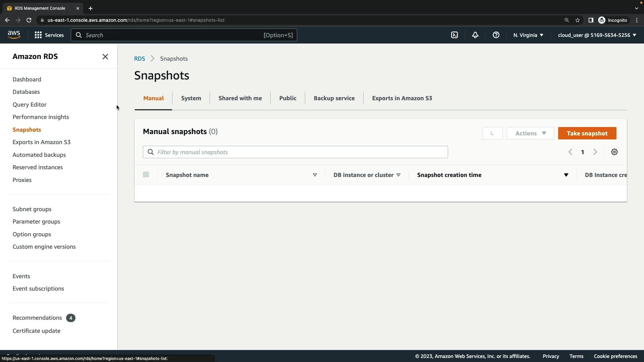Switch to the Backup service tab

tap(334, 98)
